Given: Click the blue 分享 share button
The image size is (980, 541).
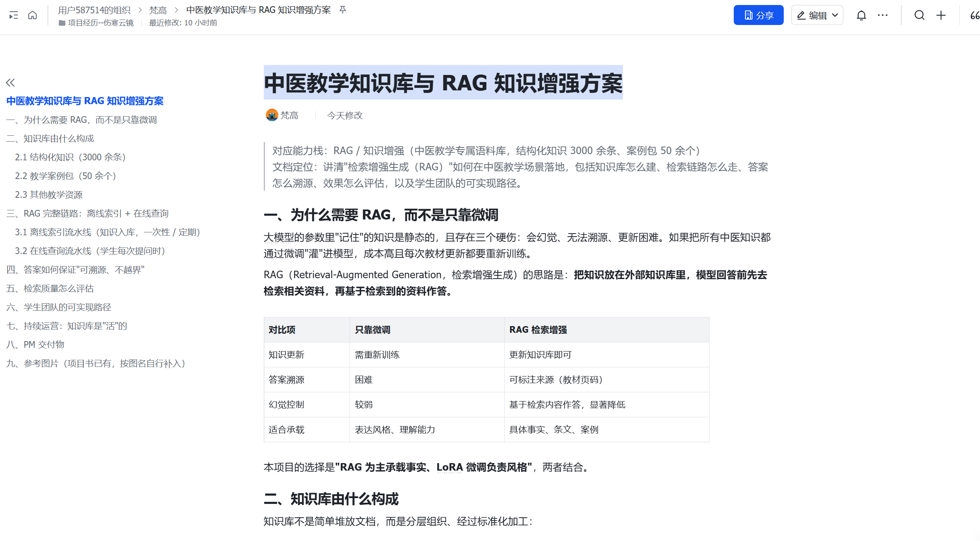Looking at the screenshot, I should click(758, 15).
